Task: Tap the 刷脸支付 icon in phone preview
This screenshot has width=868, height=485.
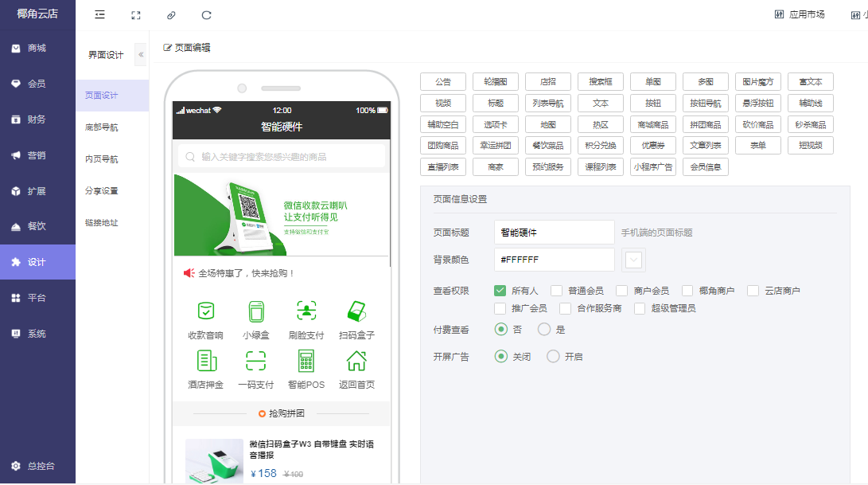Action: 306,311
